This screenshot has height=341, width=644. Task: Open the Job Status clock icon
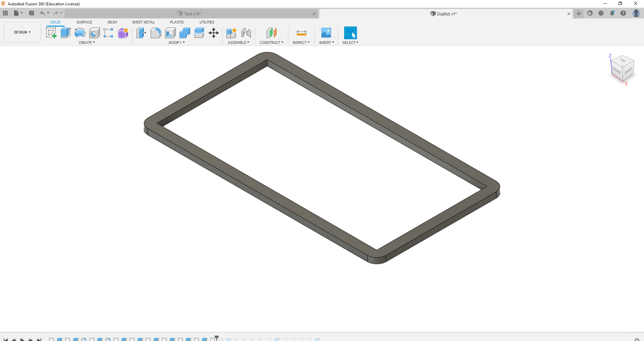pos(601,13)
